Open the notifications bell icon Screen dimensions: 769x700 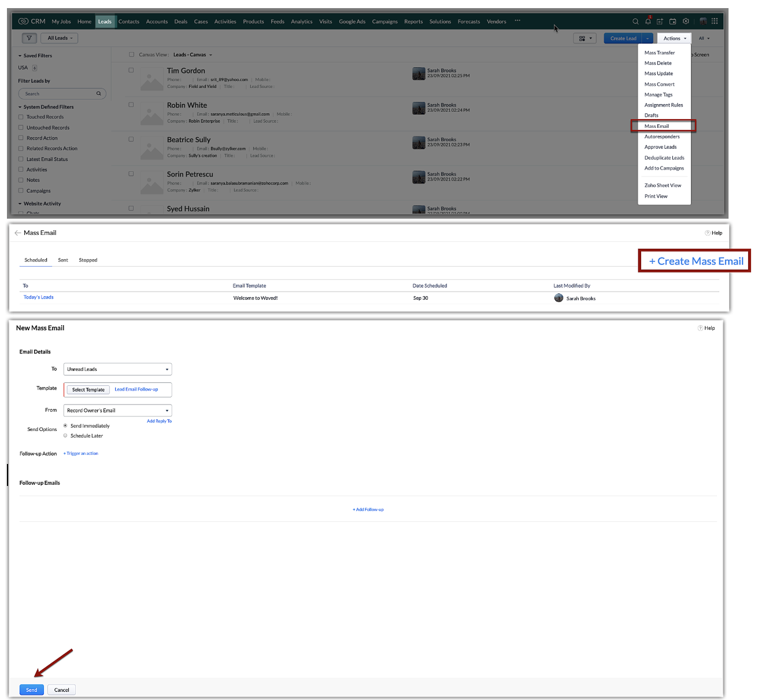(x=648, y=21)
